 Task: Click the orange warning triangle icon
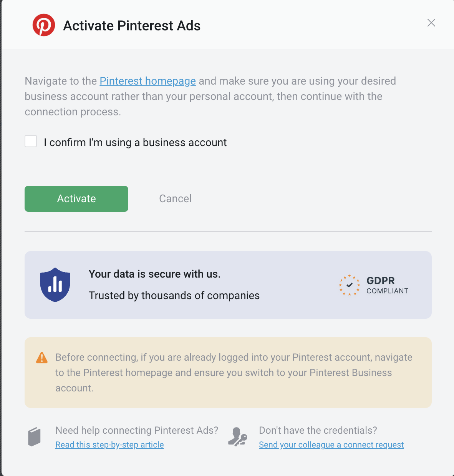41,358
